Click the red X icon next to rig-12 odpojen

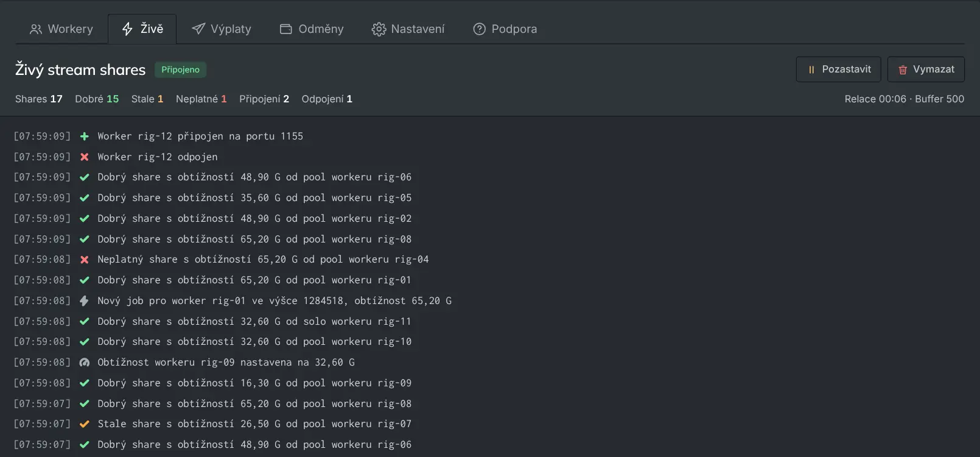point(85,157)
